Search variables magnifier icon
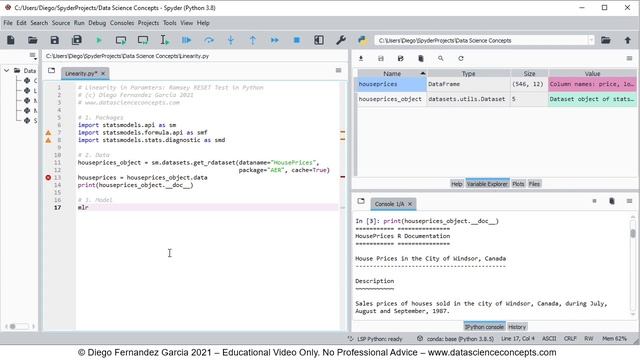The height and width of the screenshot is (360, 640). click(441, 58)
